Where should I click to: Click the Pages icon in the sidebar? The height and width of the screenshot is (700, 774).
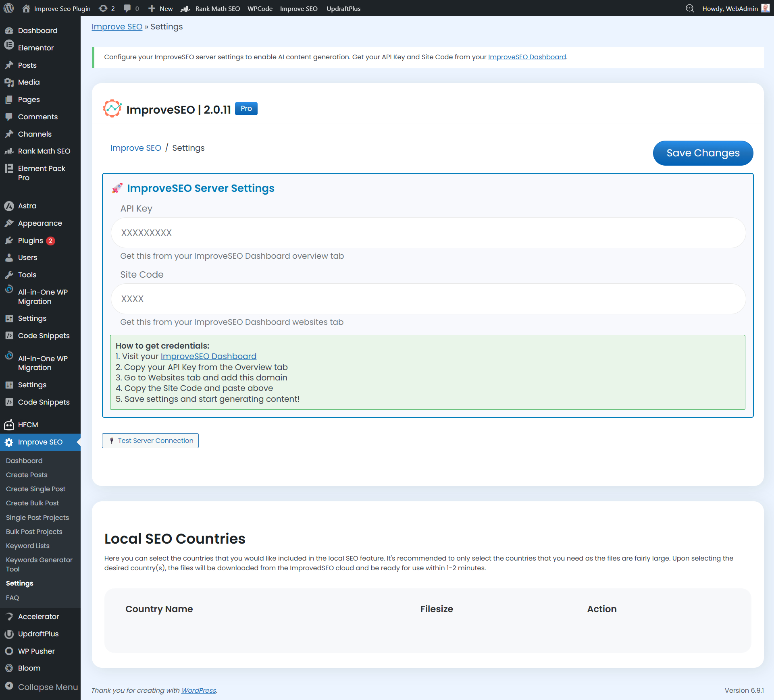pyautogui.click(x=9, y=100)
